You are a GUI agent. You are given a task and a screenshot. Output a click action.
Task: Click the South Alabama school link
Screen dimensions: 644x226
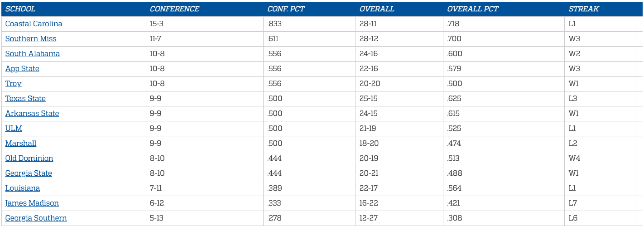pyautogui.click(x=33, y=53)
